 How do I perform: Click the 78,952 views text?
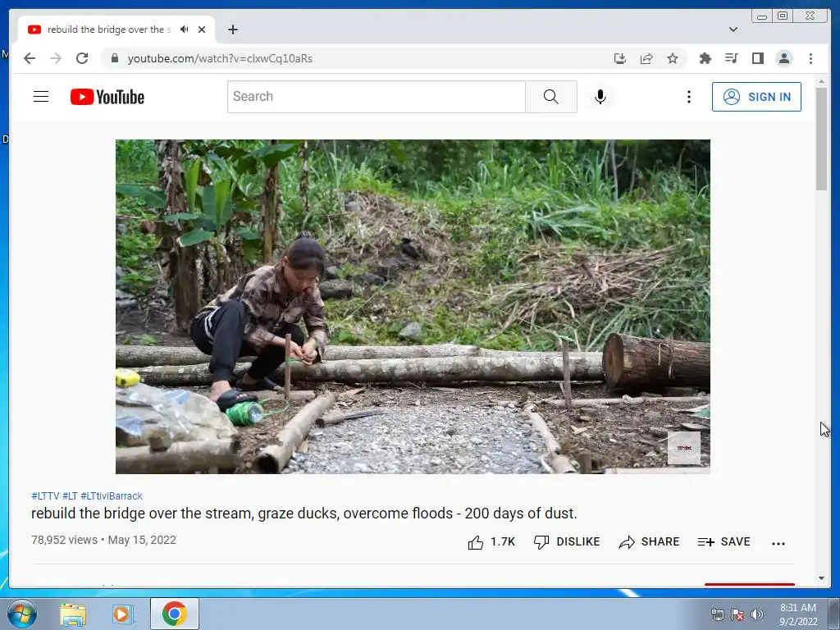(x=64, y=540)
